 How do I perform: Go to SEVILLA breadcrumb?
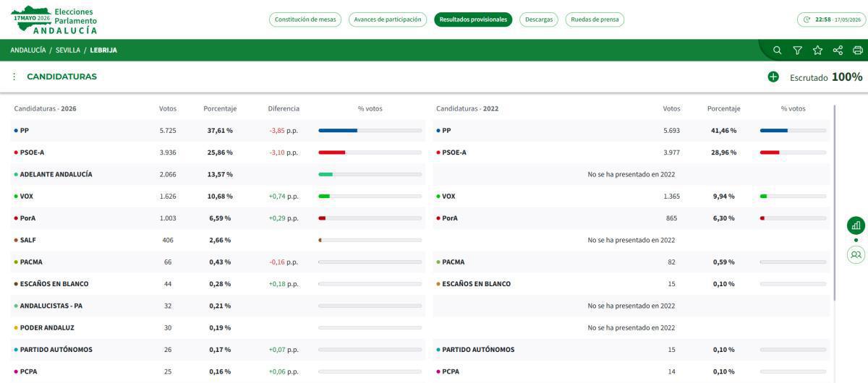[x=68, y=51]
